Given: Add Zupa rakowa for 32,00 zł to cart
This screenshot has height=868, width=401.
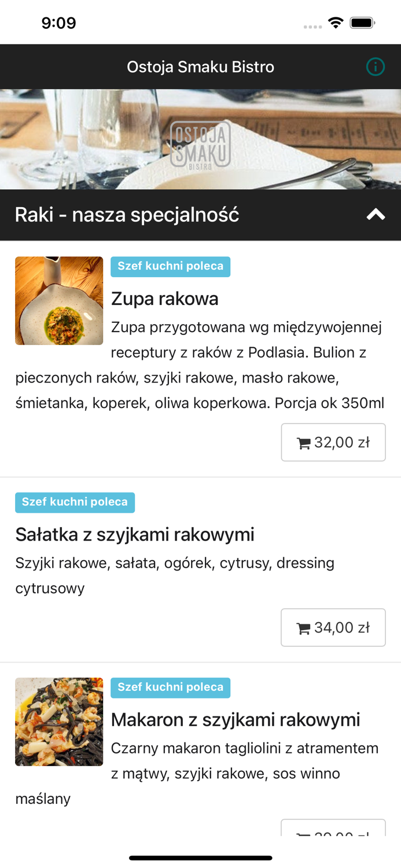Looking at the screenshot, I should (x=333, y=442).
